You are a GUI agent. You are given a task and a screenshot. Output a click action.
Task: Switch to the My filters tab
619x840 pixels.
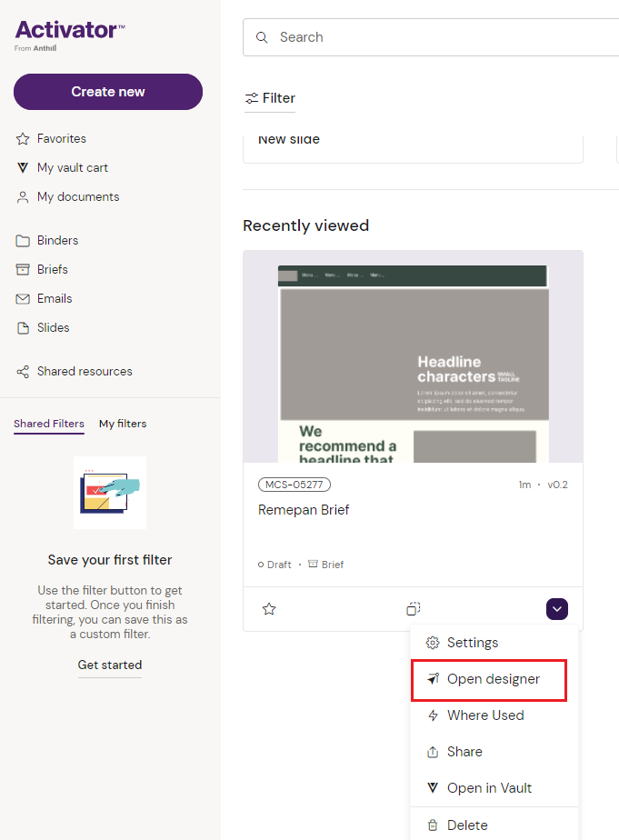point(123,424)
